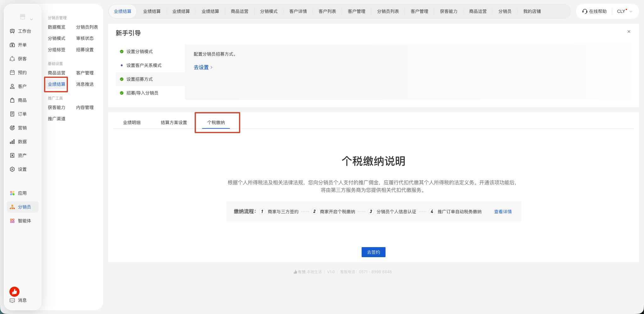Viewport: 644px width, 314px height.
Task: Open 数据概览 in the submenu
Action: (57, 27)
